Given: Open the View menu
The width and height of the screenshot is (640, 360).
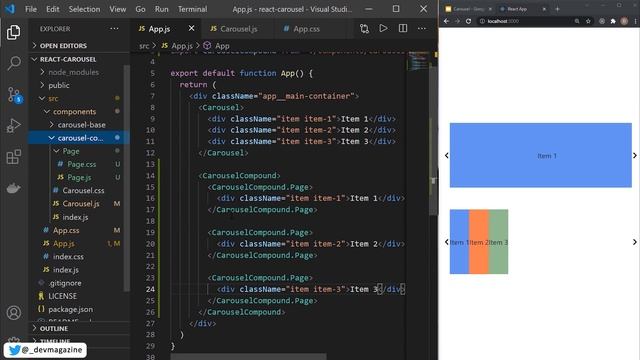Looking at the screenshot, I should [x=118, y=9].
